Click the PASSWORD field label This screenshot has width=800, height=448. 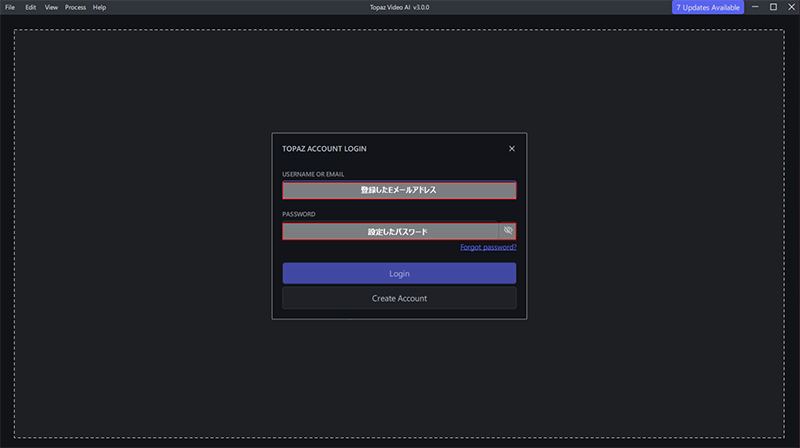299,214
